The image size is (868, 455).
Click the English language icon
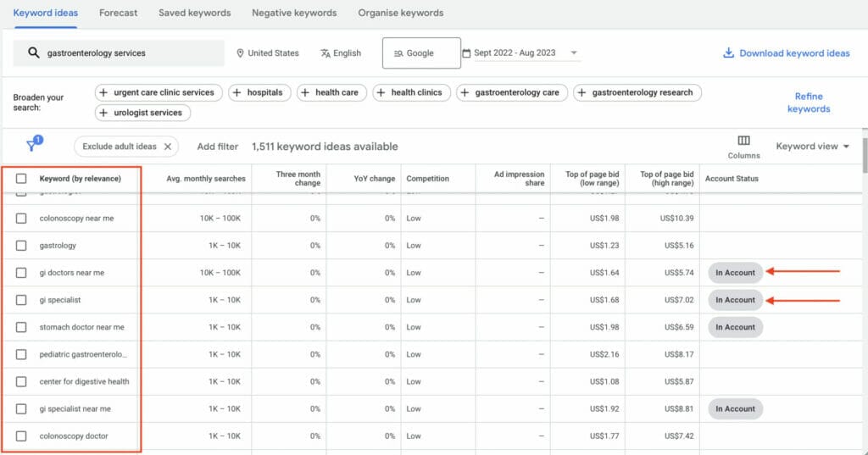325,53
